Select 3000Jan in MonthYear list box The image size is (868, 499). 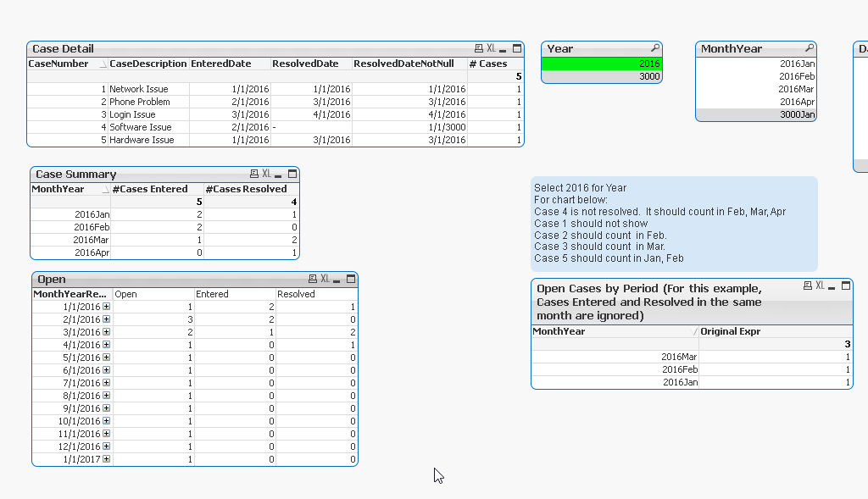756,114
